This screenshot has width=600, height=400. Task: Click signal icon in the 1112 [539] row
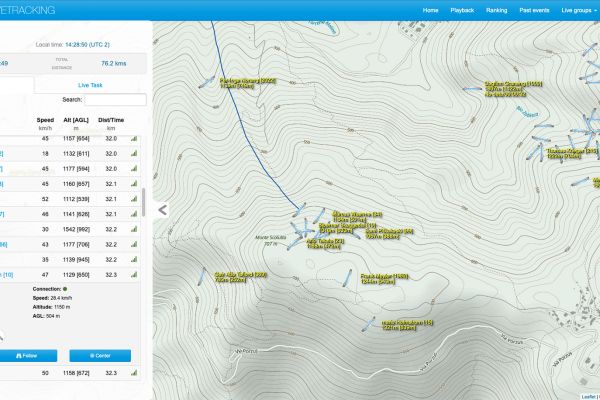click(x=134, y=199)
